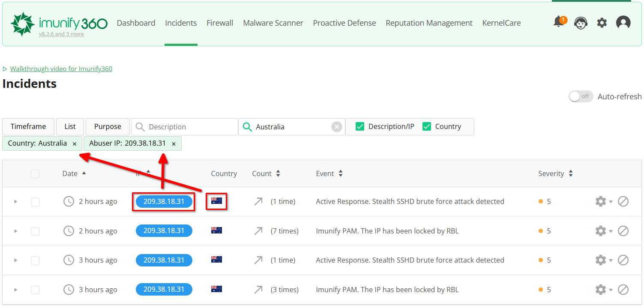Go to the Dashboard tab
This screenshot has height=308, width=644.
coord(136,23)
